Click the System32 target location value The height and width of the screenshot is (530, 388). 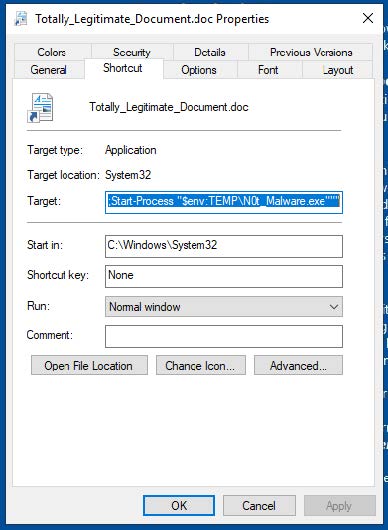128,175
